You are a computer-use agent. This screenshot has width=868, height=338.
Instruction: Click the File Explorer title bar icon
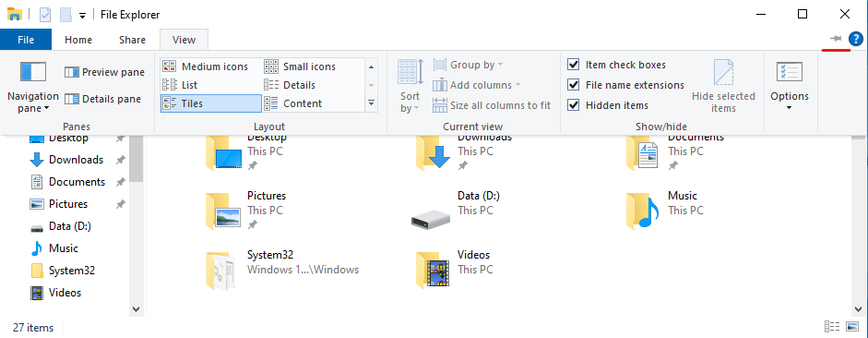click(15, 15)
